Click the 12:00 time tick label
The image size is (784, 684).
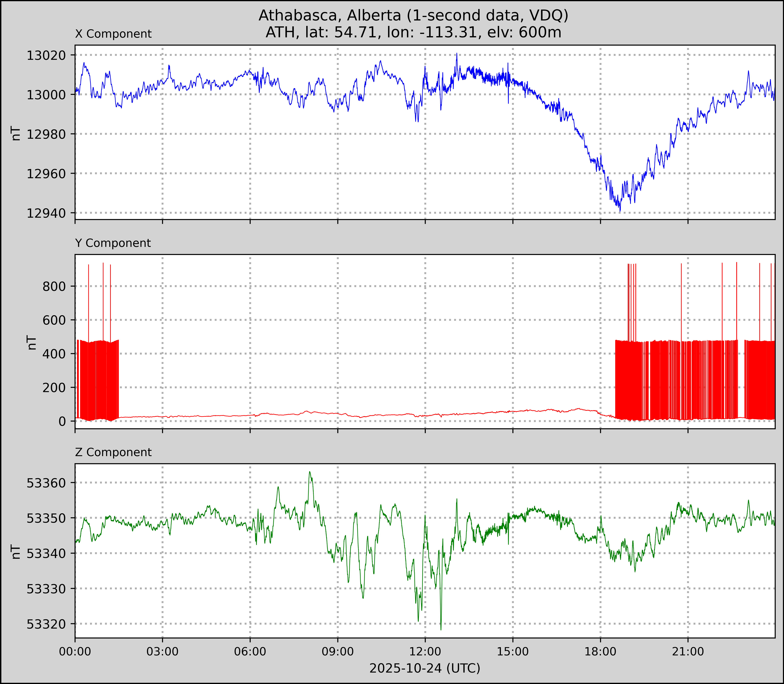[425, 652]
